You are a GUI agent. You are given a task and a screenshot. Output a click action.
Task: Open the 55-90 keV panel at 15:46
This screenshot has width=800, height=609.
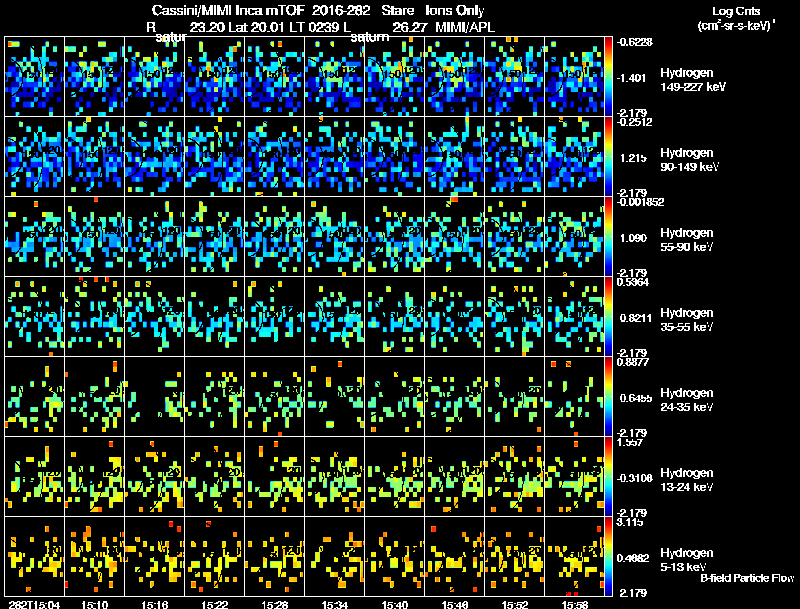(x=455, y=237)
